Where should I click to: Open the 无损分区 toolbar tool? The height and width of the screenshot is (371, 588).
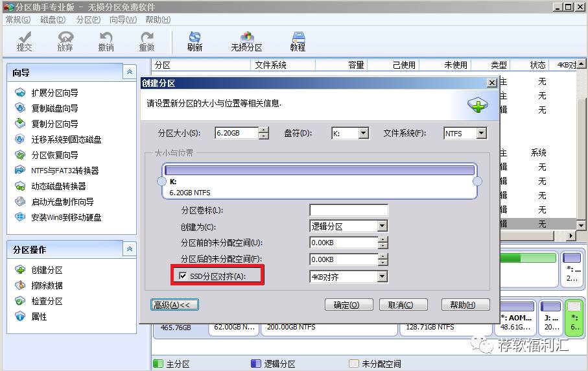tap(246, 41)
